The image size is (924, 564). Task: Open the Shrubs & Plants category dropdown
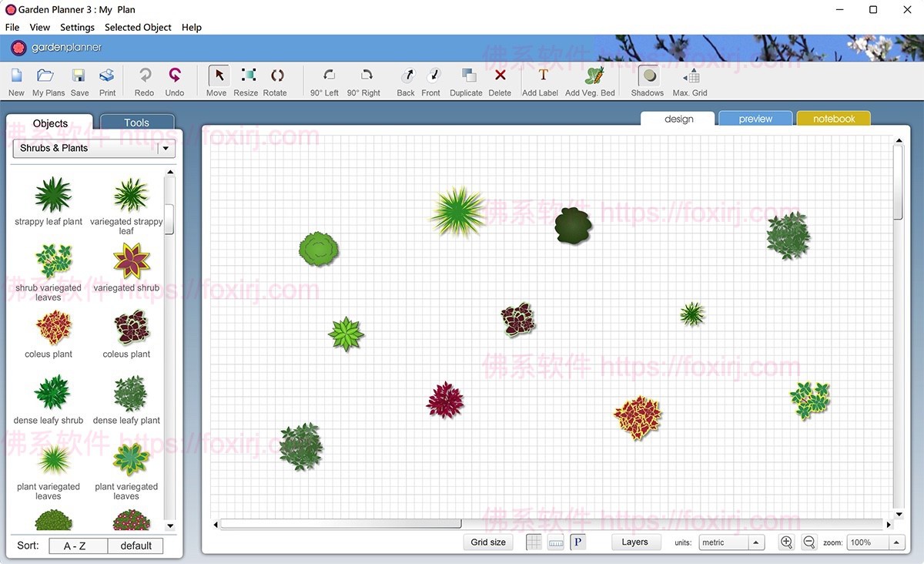(166, 149)
